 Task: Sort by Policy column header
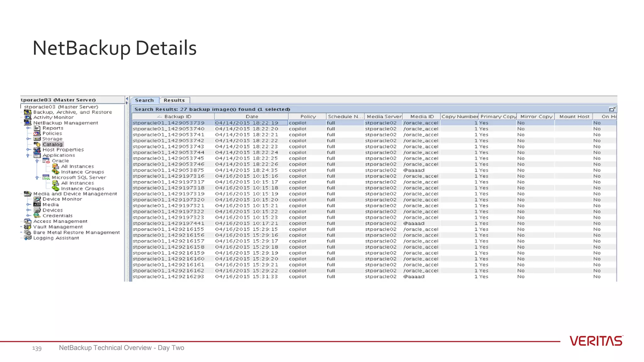coord(307,117)
